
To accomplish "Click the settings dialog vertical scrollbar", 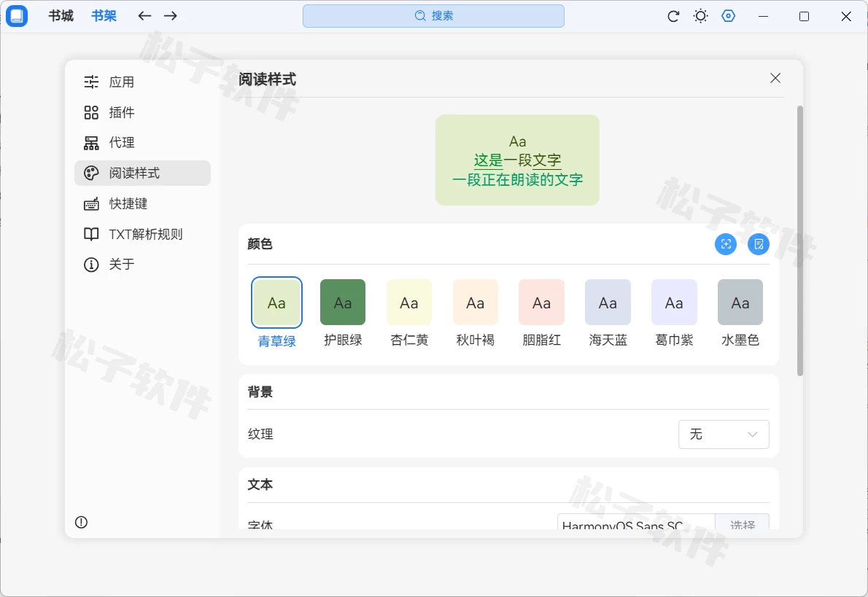I will (800, 241).
